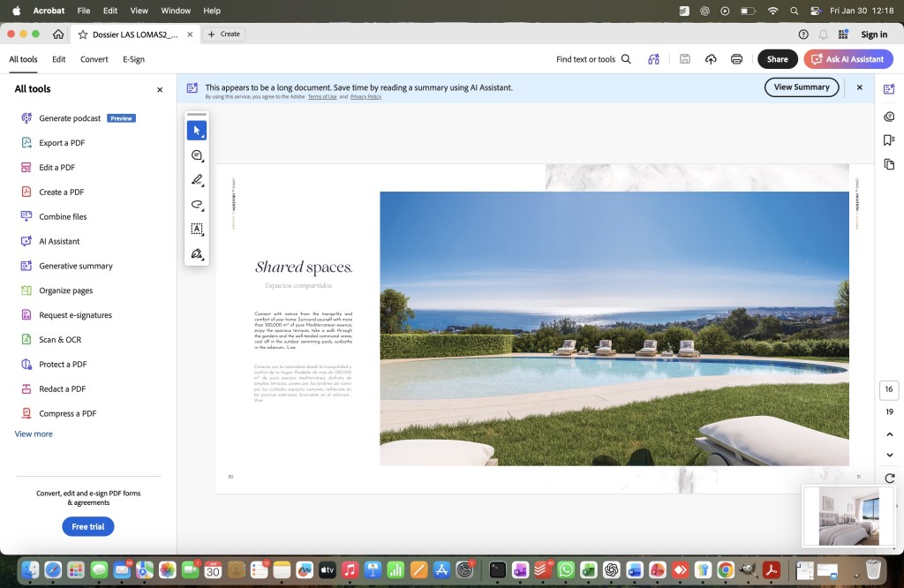The image size is (904, 588).
Task: Go to previous page with up chevron
Action: [889, 434]
